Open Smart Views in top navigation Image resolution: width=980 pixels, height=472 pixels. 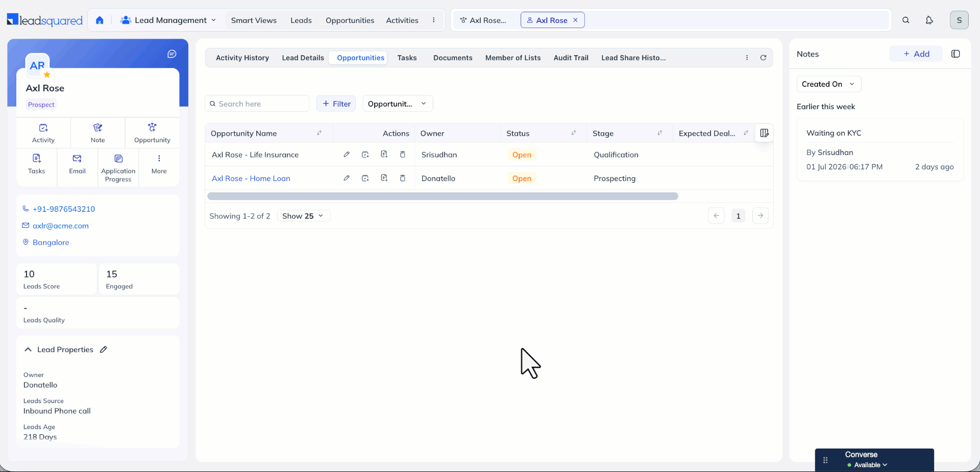pyautogui.click(x=254, y=20)
